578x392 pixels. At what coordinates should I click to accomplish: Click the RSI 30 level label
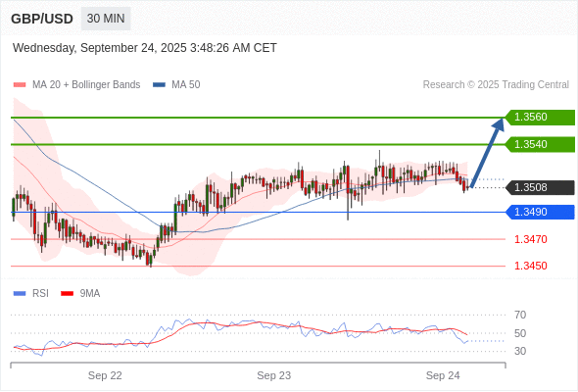pyautogui.click(x=520, y=351)
